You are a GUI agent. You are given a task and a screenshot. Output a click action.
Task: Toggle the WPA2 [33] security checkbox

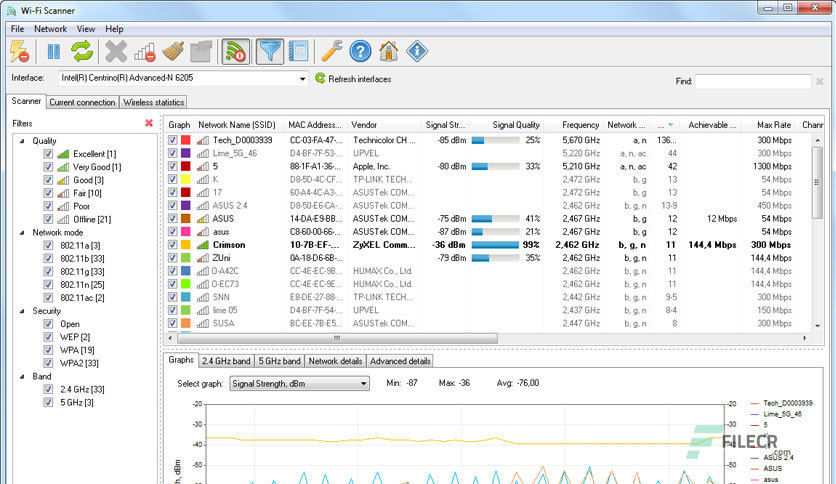pos(48,363)
